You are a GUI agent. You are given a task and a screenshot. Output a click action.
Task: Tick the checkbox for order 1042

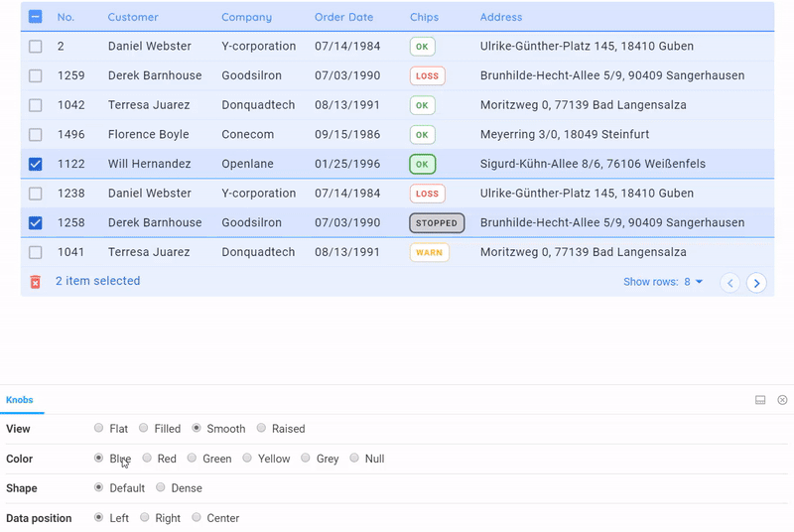pos(36,105)
